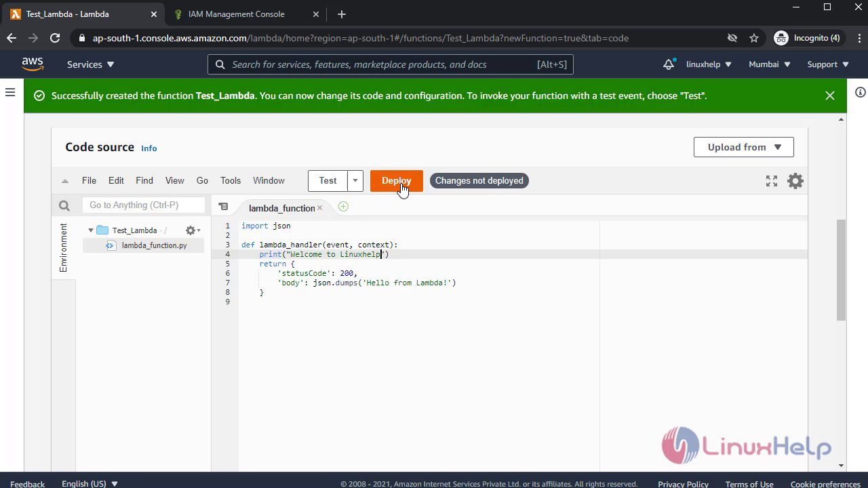Click the 'statusCode': 200 code line
This screenshot has width=868, height=488.
[317, 273]
